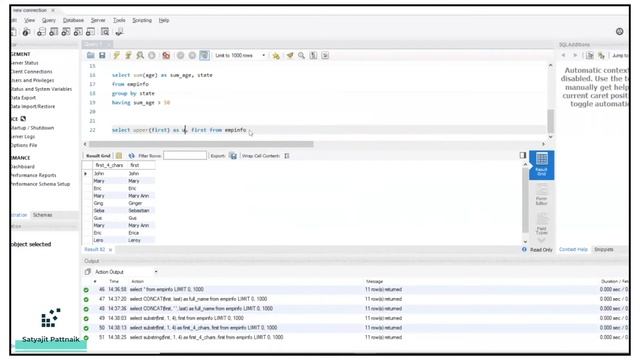Run explain plan with the magnifier-bolt icon
The image size is (640, 360).
click(x=140, y=56)
